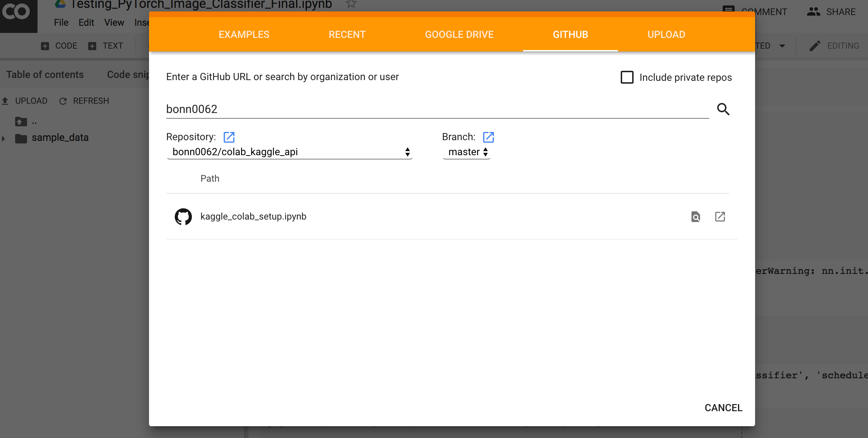This screenshot has height=438, width=868.
Task: Open the Repository dropdown bonn0062/colab_kaggle_api
Action: point(289,152)
